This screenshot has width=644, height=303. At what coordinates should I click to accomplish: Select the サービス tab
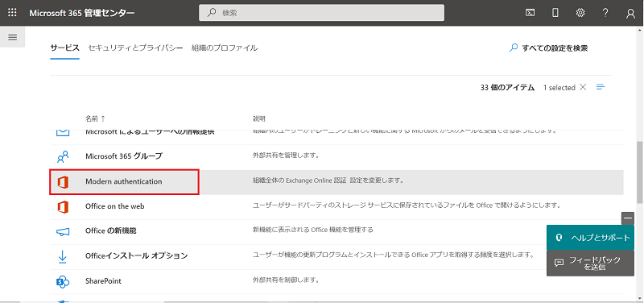[x=65, y=48]
